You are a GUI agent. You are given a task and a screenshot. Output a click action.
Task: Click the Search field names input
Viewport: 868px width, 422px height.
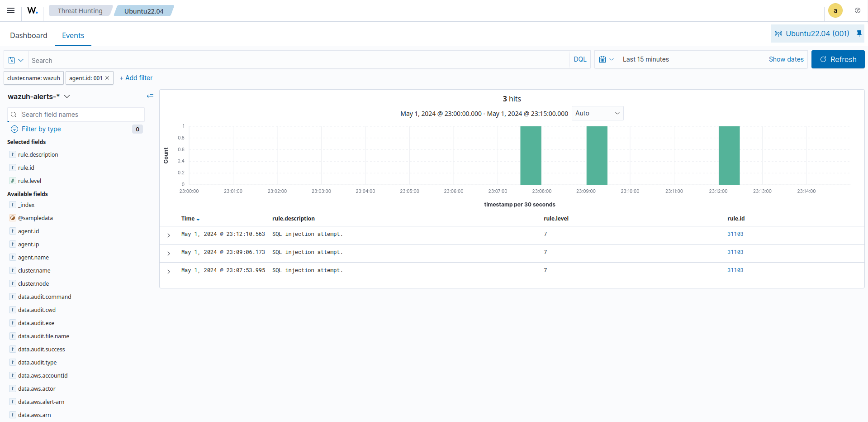[x=81, y=115]
